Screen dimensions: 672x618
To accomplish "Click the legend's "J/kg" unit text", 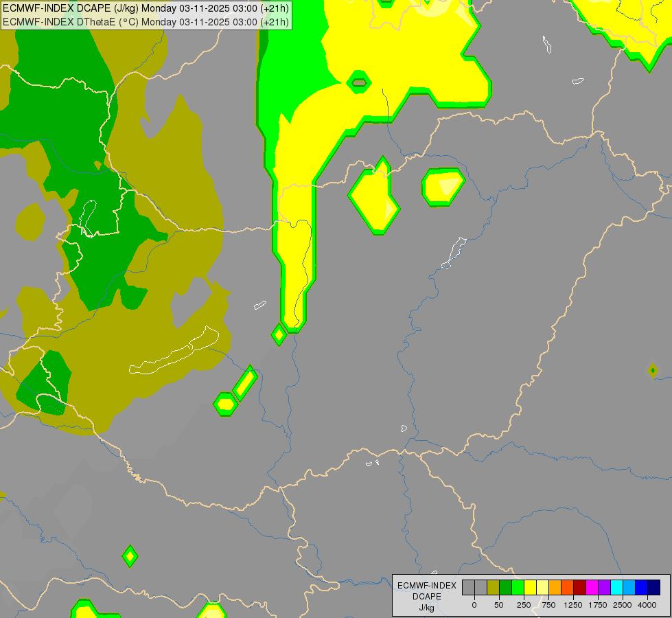I will [427, 608].
